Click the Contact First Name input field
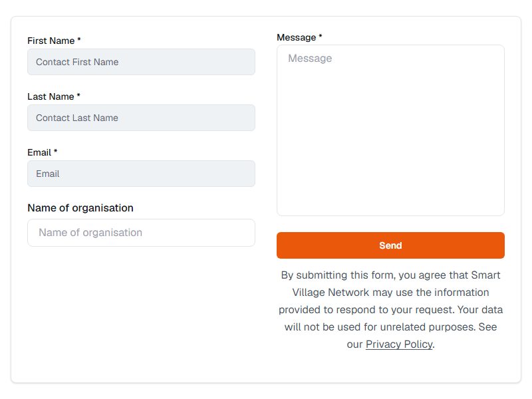532x399 pixels. pos(141,62)
